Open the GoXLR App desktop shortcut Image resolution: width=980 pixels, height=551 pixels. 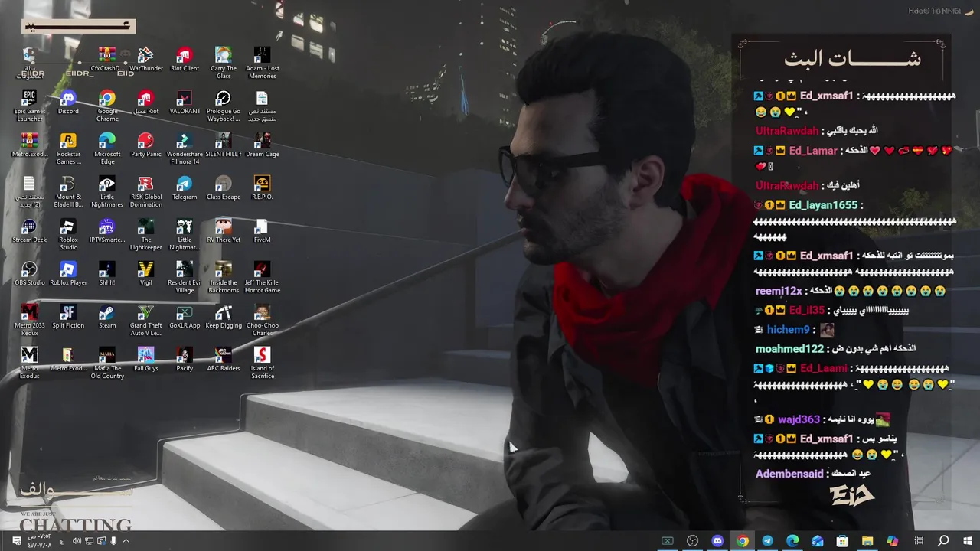click(185, 317)
